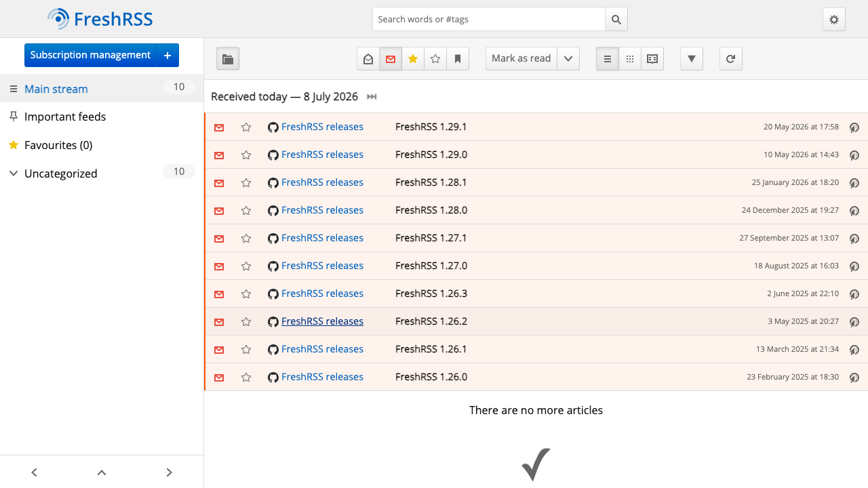Click the search magnifier button

(616, 19)
